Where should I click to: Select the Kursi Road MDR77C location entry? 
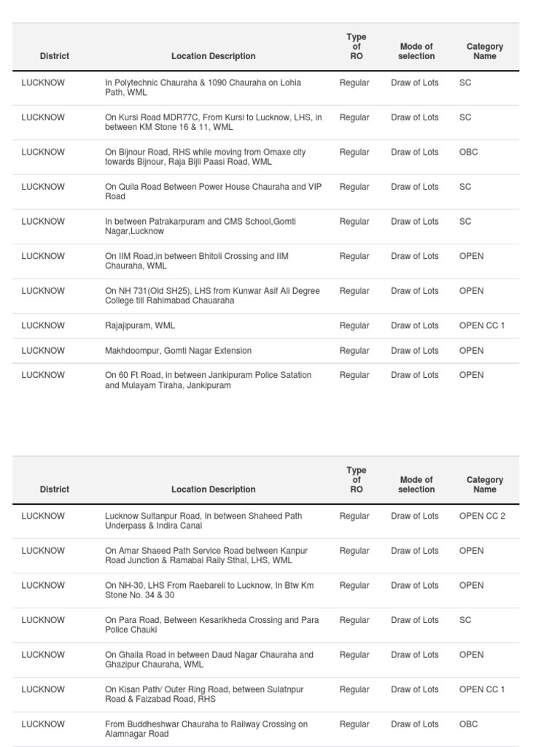coord(213,123)
